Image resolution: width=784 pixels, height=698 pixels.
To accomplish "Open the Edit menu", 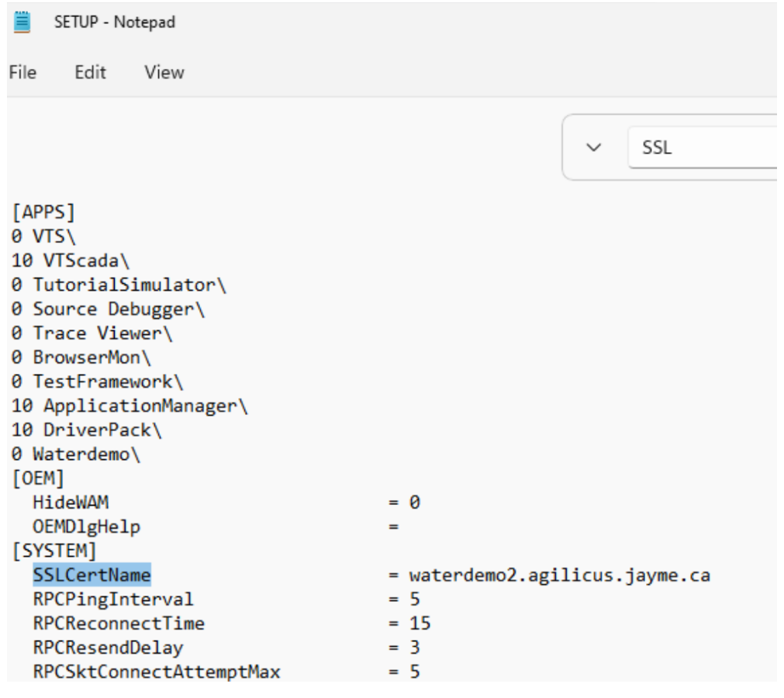I will coord(90,72).
